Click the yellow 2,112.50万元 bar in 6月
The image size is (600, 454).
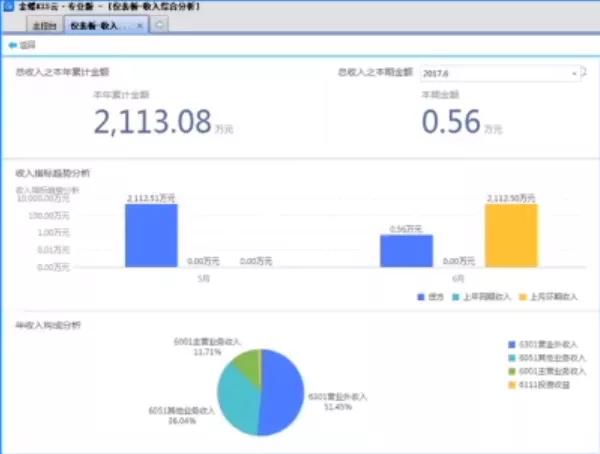tap(511, 236)
